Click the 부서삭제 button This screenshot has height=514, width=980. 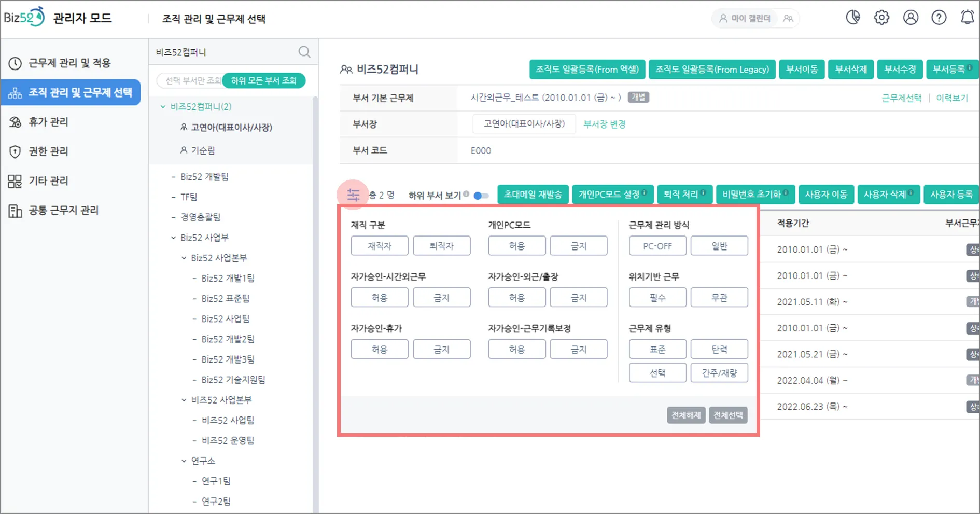tap(851, 70)
